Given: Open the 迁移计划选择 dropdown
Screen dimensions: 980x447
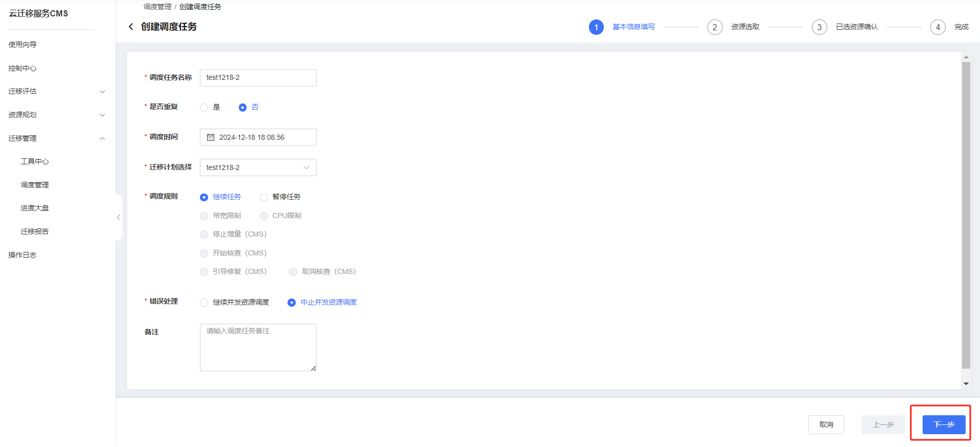Looking at the screenshot, I should [x=258, y=167].
